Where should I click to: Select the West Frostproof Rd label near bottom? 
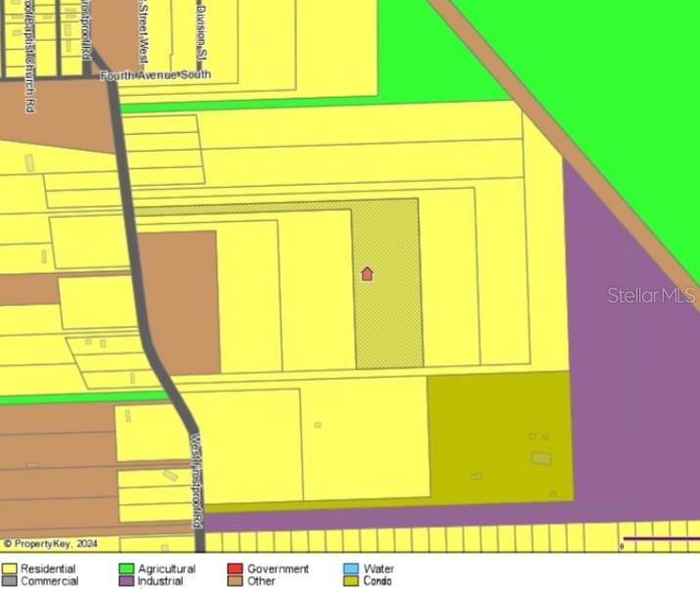coord(197,479)
